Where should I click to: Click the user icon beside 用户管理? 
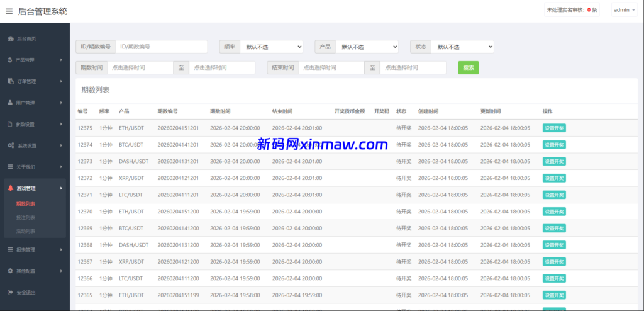pyautogui.click(x=10, y=103)
